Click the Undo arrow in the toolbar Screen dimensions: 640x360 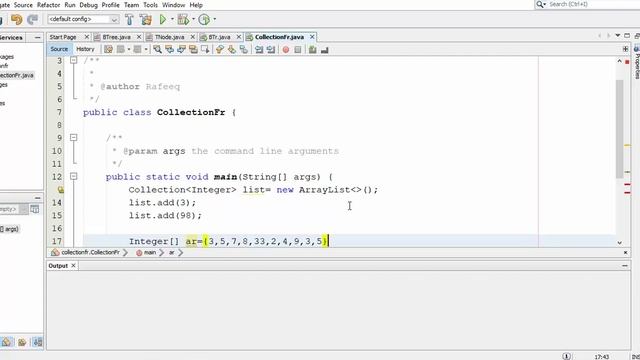point(16,19)
